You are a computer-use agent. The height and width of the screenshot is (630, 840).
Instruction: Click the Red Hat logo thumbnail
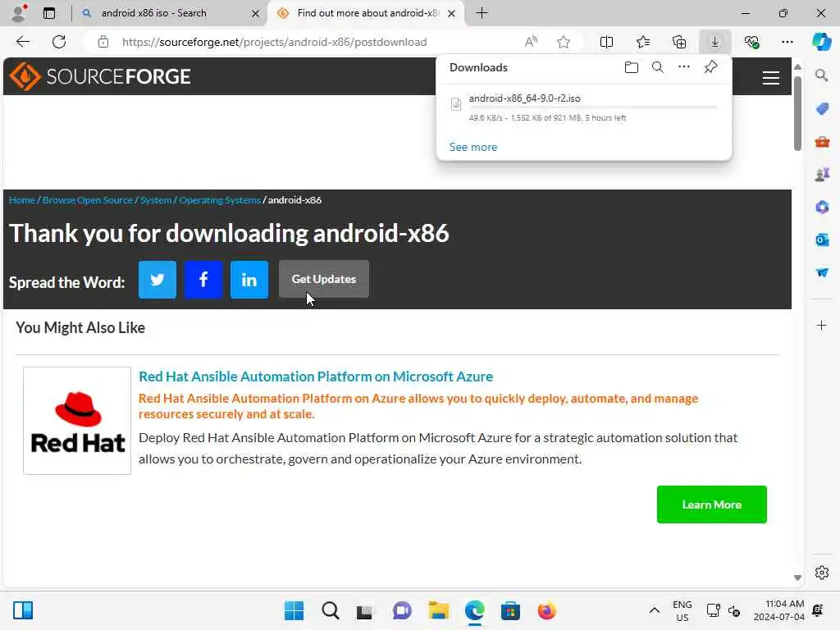(77, 421)
